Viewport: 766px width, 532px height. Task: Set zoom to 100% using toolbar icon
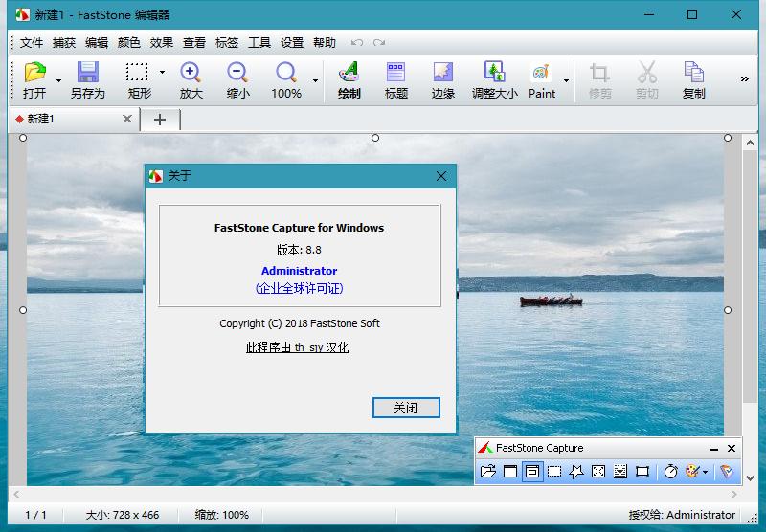point(286,80)
